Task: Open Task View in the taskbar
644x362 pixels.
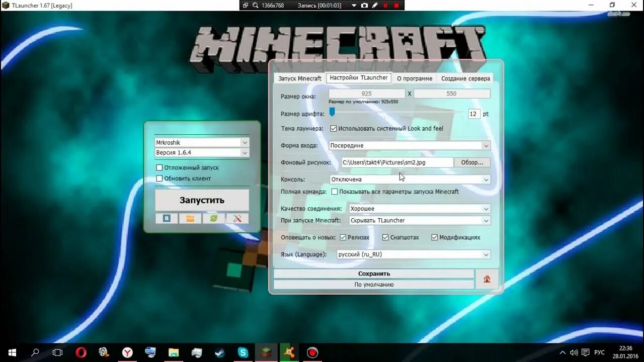Action: click(58, 352)
